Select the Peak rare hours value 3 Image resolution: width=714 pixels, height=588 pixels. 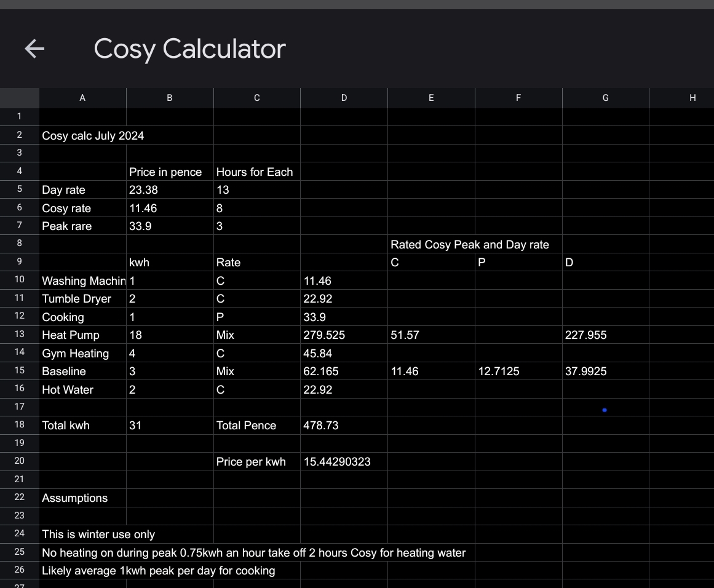tap(257, 226)
